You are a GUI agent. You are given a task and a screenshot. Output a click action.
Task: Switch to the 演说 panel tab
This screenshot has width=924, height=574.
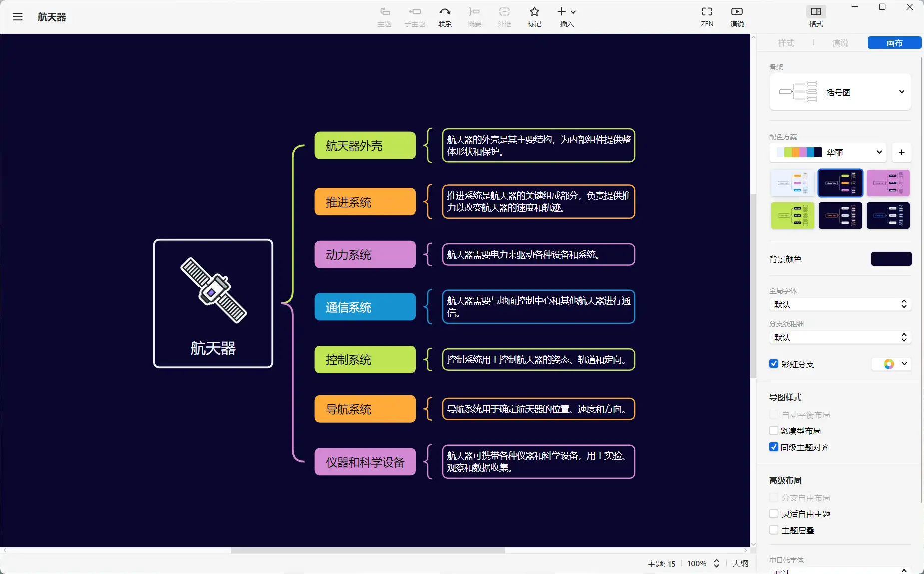(x=840, y=43)
